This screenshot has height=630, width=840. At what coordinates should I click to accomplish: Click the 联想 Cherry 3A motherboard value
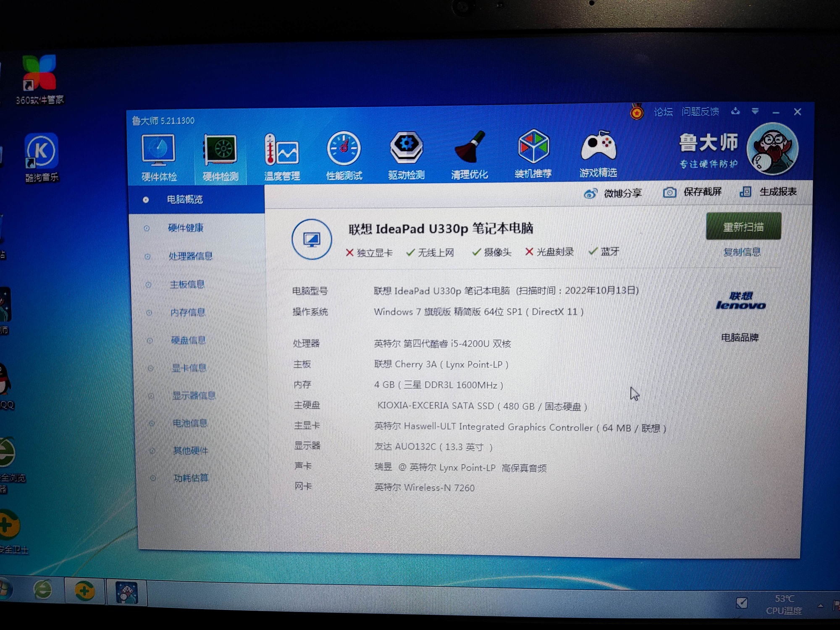441,364
